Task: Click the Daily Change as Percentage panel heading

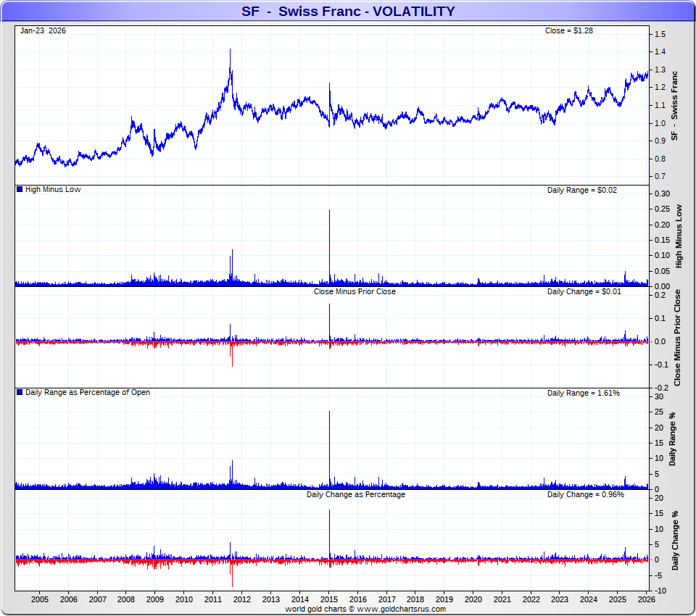Action: pyautogui.click(x=355, y=494)
